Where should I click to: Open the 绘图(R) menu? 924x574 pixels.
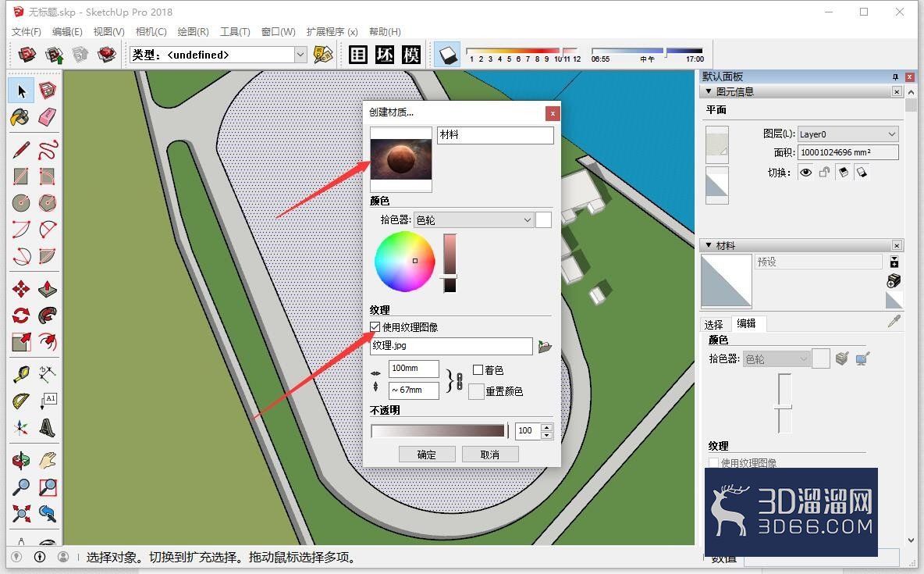tap(194, 31)
